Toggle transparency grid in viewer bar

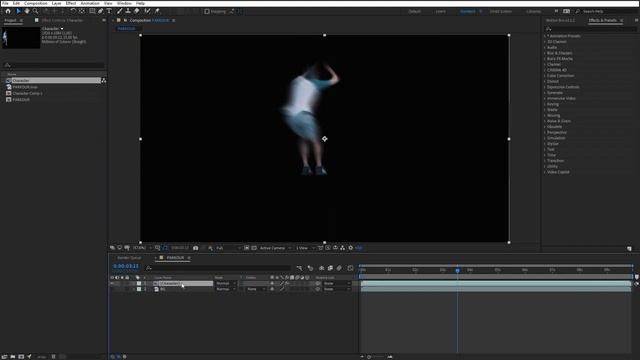[x=254, y=248]
